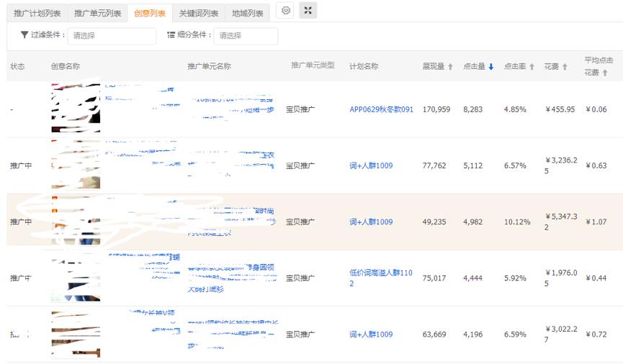The width and height of the screenshot is (623, 364).
Task: Open 词+人群1009 link in 77,762 row
Action: pos(371,165)
